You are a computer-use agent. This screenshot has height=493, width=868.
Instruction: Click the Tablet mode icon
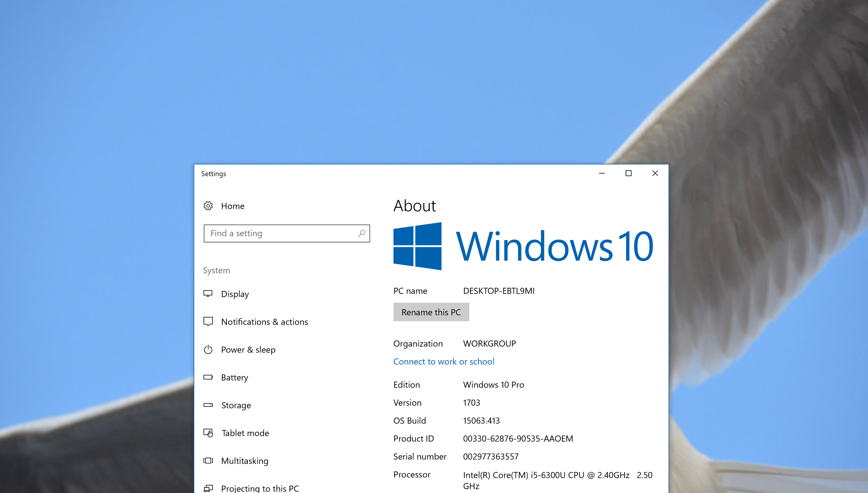click(208, 433)
